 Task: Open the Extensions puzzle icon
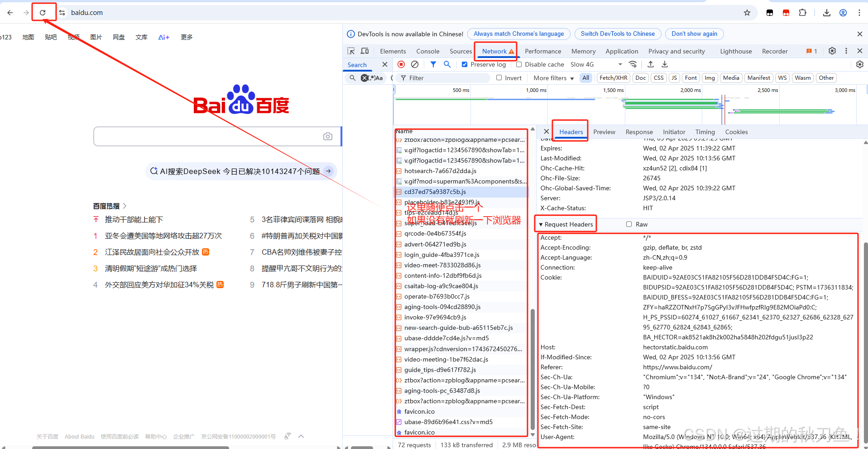coord(802,13)
